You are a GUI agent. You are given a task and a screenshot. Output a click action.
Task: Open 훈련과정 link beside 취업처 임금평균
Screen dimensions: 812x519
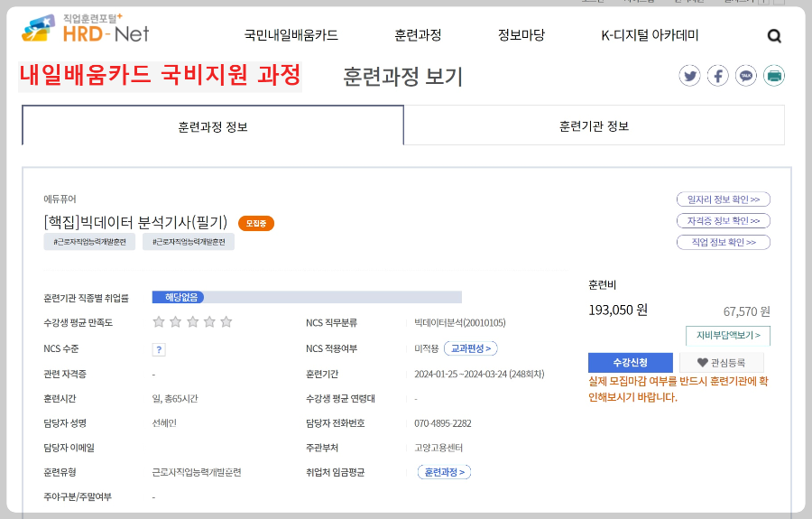(x=444, y=472)
